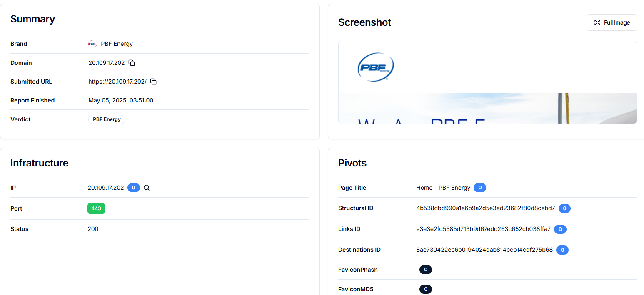This screenshot has width=644, height=295.
Task: Click the Screenshot heading
Action: pos(365,22)
